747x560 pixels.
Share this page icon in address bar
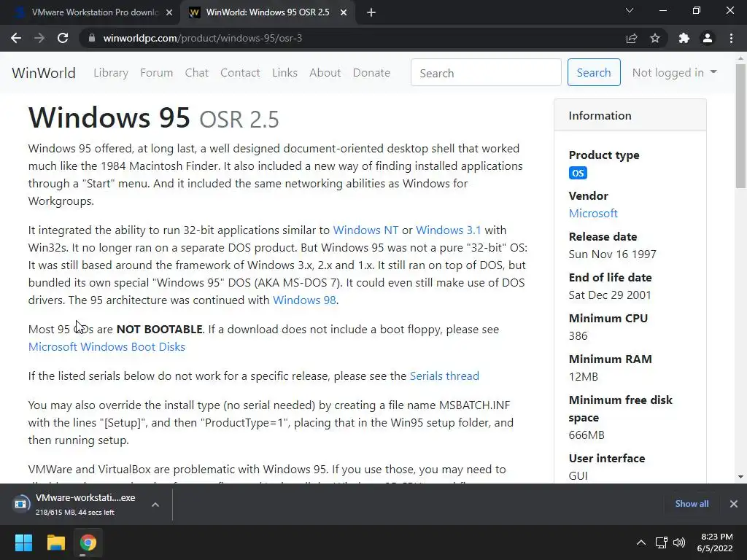pyautogui.click(x=632, y=38)
